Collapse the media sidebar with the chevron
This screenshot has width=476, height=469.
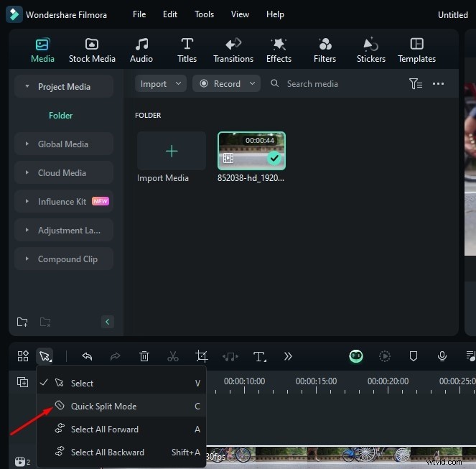pyautogui.click(x=108, y=322)
